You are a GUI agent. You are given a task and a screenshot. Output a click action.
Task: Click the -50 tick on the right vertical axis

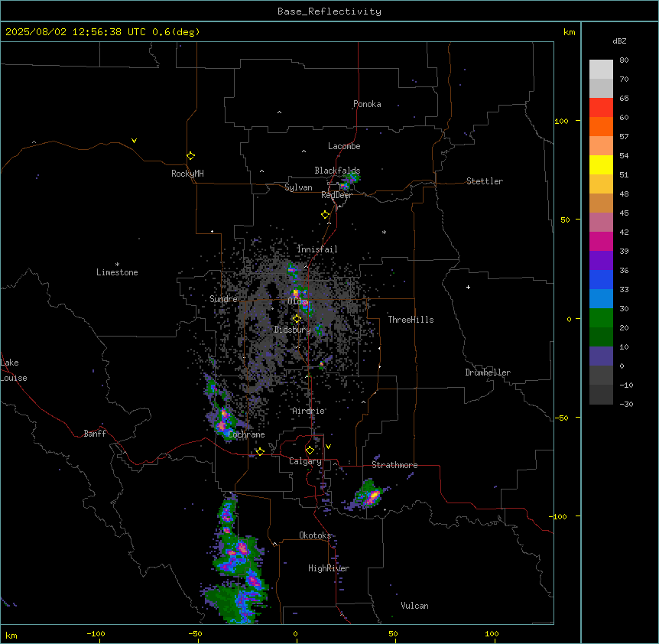coord(561,418)
